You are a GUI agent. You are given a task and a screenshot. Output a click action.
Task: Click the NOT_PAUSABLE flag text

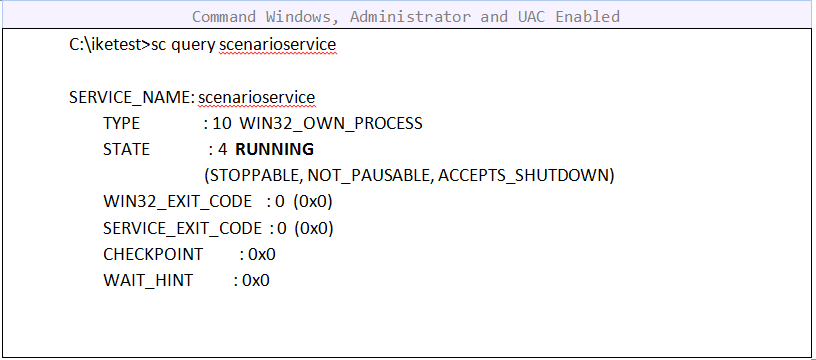coord(370,176)
